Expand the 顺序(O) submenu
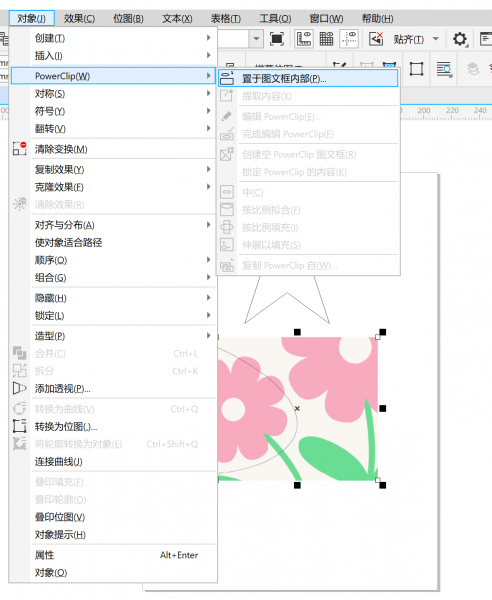 (x=114, y=260)
